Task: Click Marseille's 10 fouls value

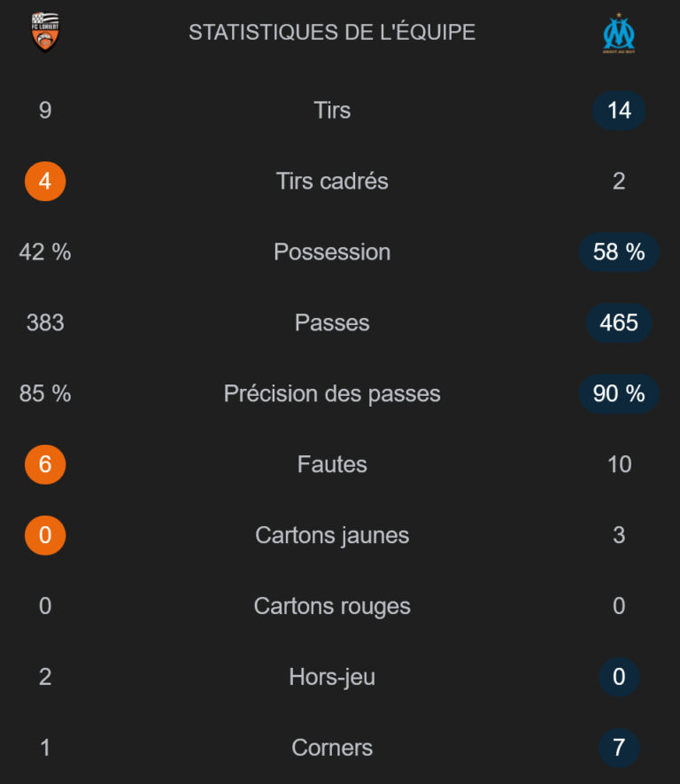Action: click(619, 464)
